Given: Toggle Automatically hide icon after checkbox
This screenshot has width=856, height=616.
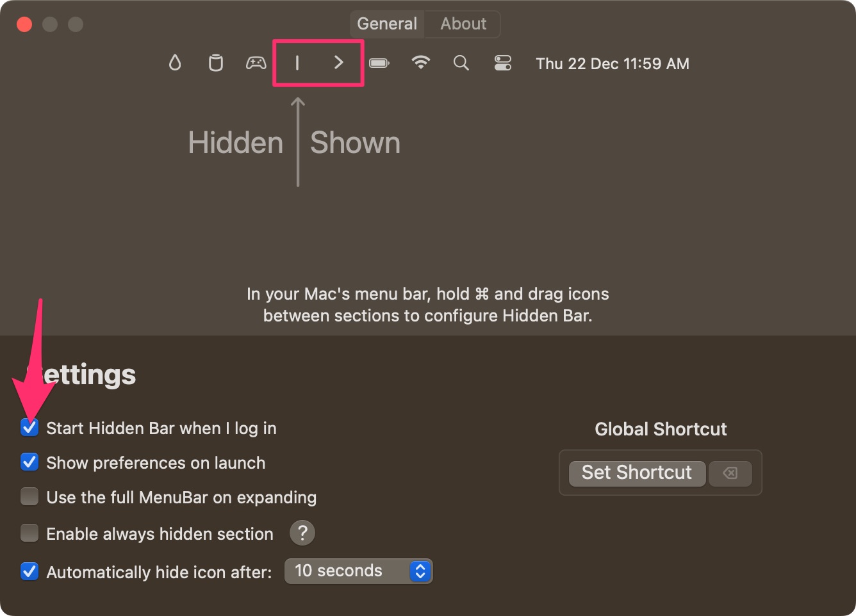Looking at the screenshot, I should pyautogui.click(x=29, y=571).
